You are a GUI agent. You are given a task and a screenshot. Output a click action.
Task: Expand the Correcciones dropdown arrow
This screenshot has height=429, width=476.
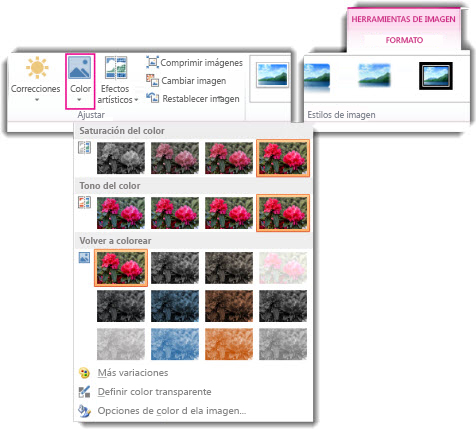tap(37, 100)
